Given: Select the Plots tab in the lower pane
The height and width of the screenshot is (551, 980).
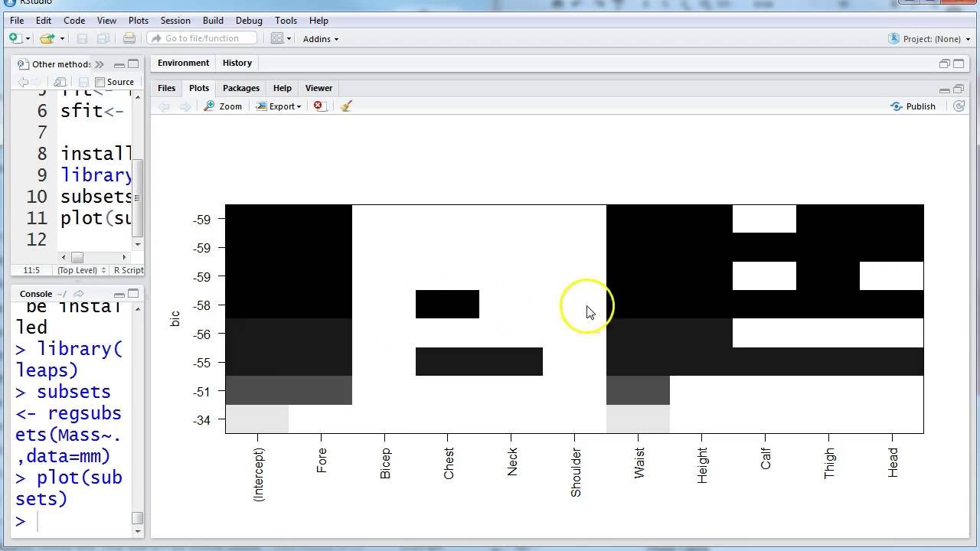Looking at the screenshot, I should coord(199,88).
